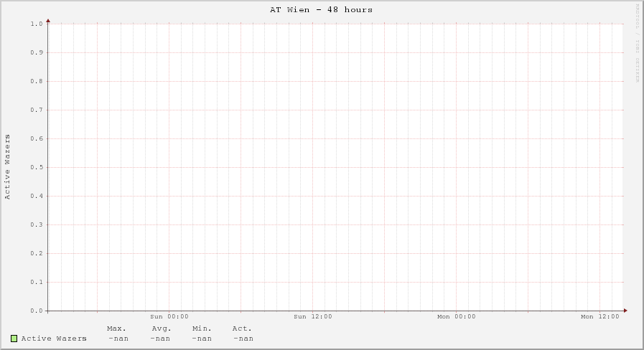Click the vertical RRDTOOL watermark text
The height and width of the screenshot is (350, 644).
pyautogui.click(x=637, y=42)
